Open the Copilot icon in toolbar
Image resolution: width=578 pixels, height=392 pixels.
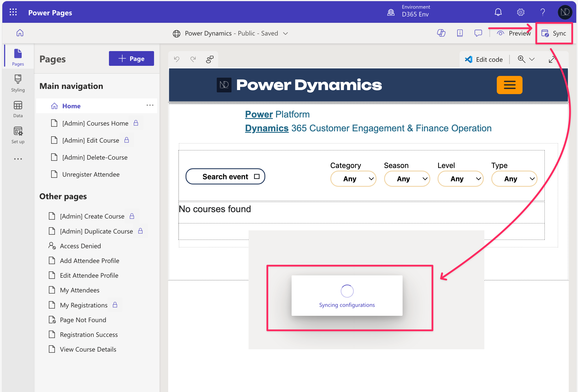[441, 33]
